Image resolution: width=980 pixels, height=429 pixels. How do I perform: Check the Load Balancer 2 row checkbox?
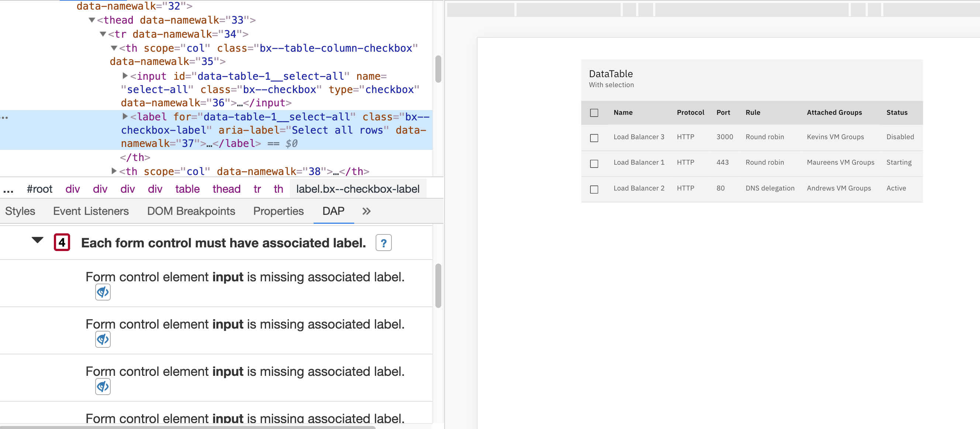[594, 189]
